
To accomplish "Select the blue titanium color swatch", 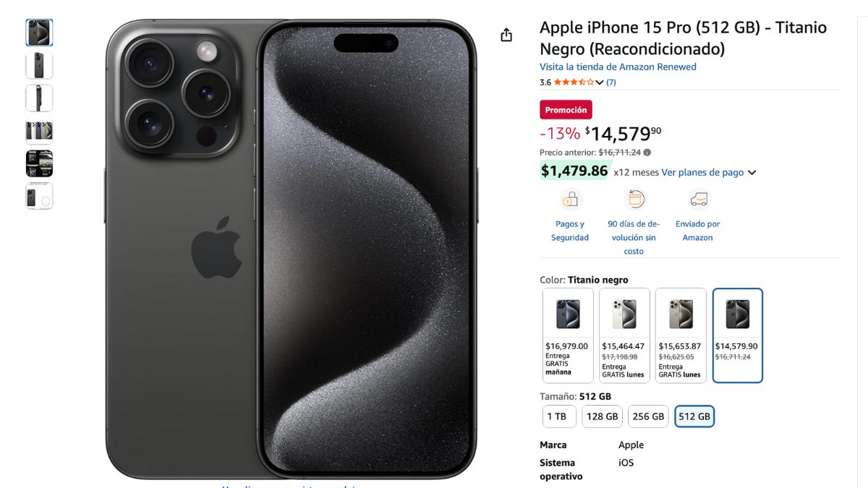I will click(568, 335).
